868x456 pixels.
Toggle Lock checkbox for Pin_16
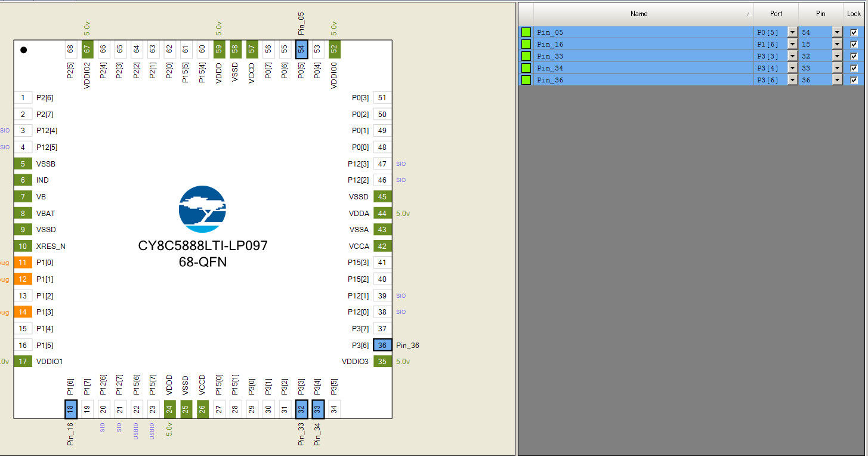point(854,44)
